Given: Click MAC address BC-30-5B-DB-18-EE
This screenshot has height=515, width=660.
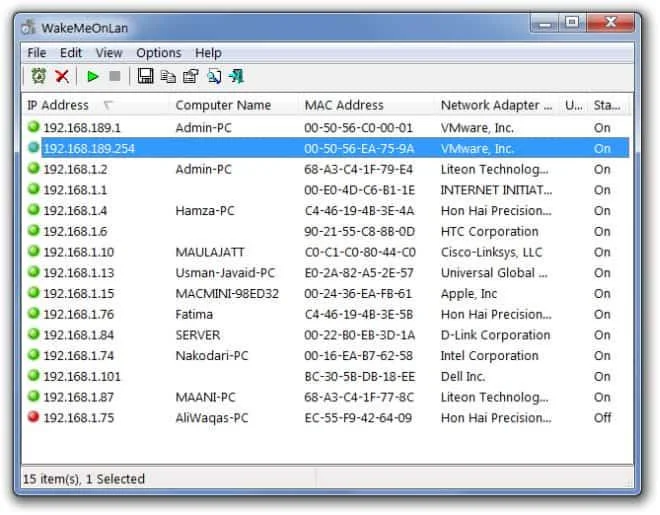Looking at the screenshot, I should (359, 376).
